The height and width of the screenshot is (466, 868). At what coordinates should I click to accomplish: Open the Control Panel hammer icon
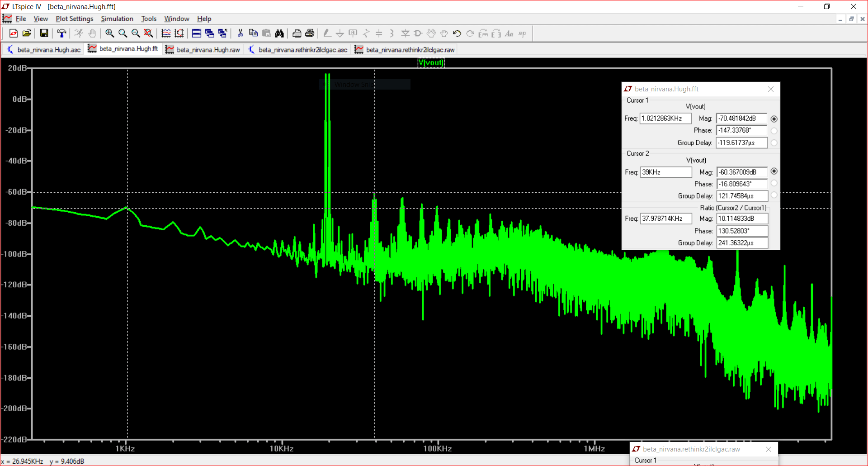point(61,33)
